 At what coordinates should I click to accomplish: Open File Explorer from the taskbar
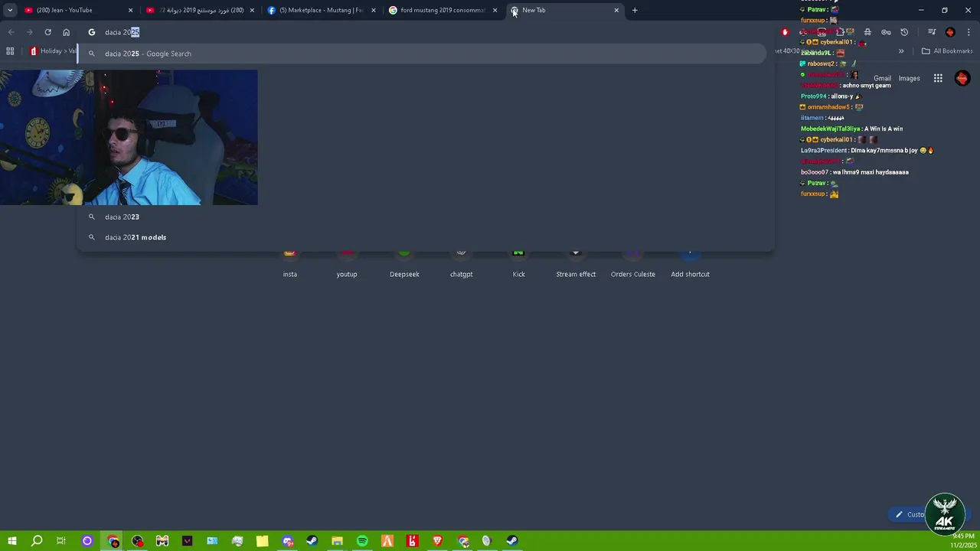click(x=337, y=541)
